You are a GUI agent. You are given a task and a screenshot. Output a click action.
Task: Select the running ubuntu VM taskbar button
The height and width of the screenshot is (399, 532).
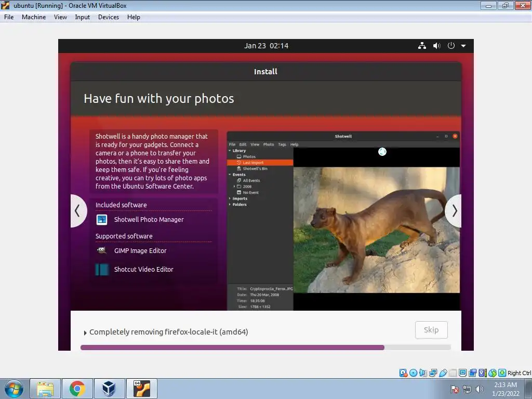pos(141,389)
